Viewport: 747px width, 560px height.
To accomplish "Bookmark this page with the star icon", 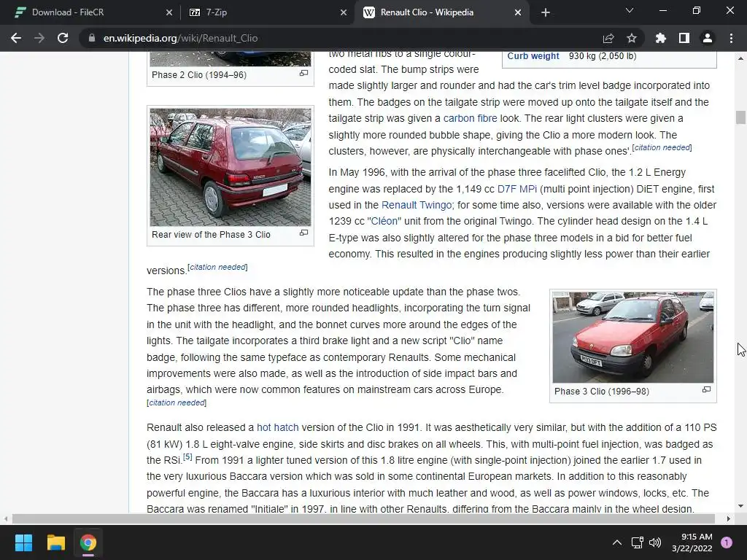I will pyautogui.click(x=632, y=38).
